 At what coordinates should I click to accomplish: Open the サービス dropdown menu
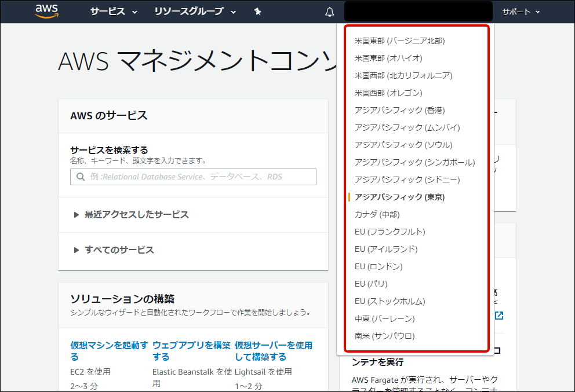tap(114, 12)
